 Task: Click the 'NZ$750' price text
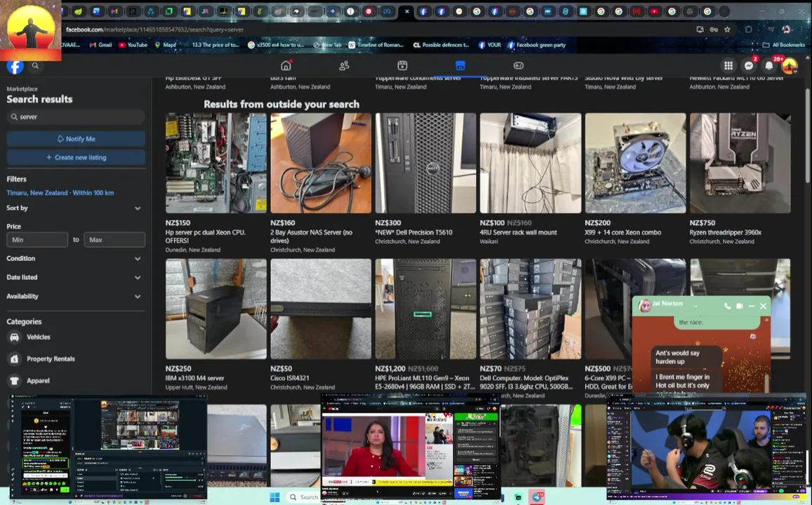tap(703, 223)
